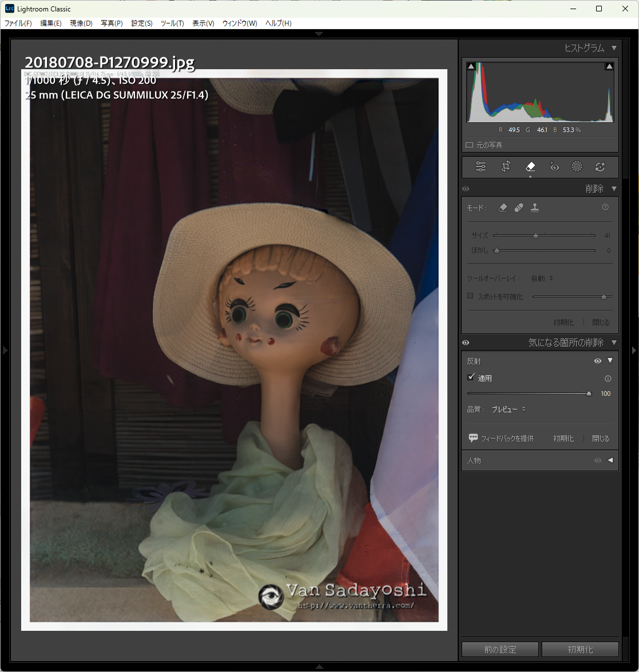Select the Crop and rotate tool
The image size is (639, 672).
pos(506,167)
